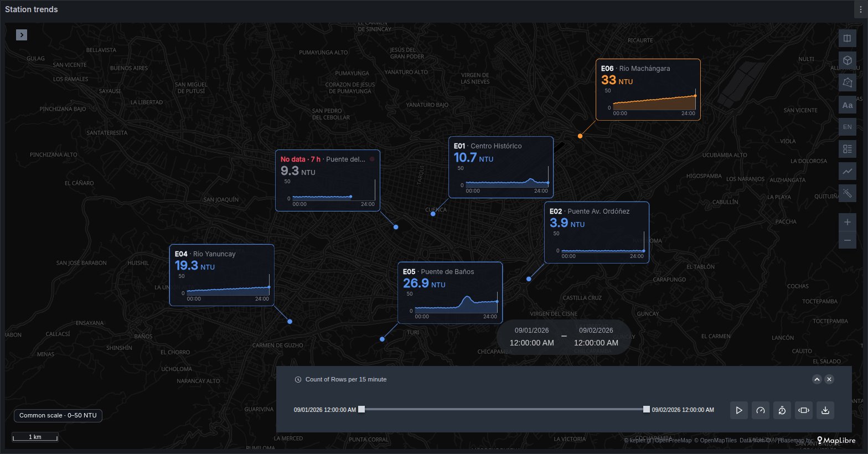Screen dimensions: 868x454
Task: Change animation window type icon
Action: (804, 410)
